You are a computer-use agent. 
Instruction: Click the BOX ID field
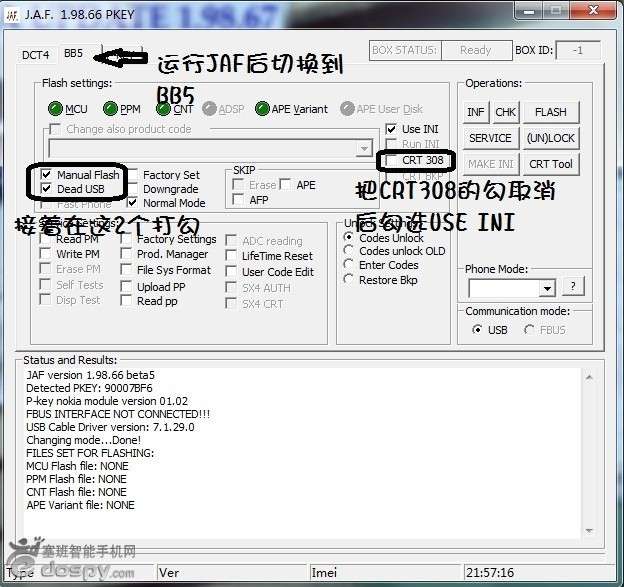[x=578, y=51]
